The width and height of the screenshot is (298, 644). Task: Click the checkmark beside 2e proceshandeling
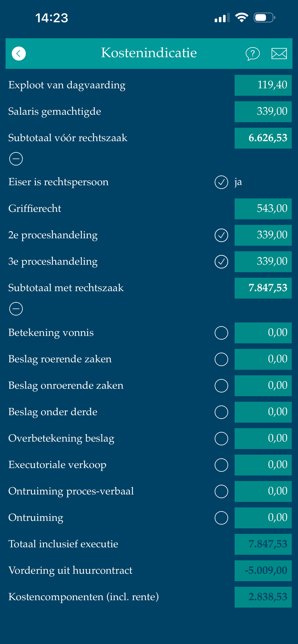(221, 235)
